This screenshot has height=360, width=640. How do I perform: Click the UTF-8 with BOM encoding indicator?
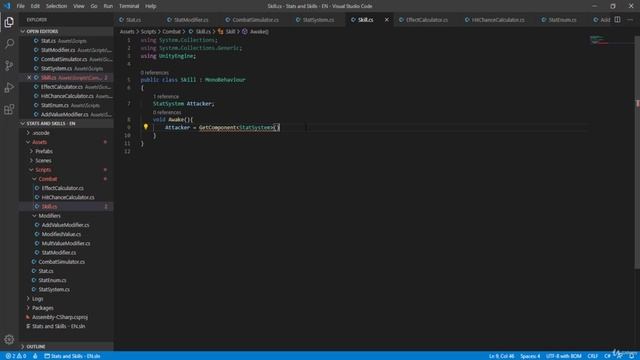pos(563,356)
